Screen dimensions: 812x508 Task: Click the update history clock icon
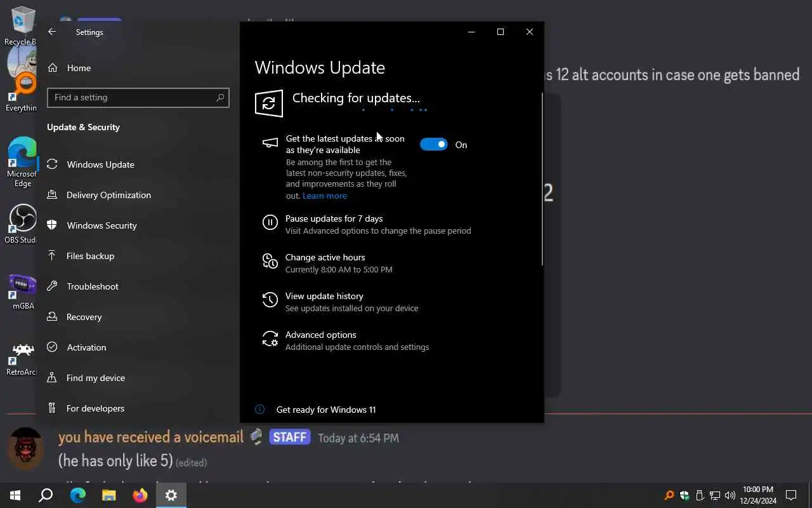[270, 300]
